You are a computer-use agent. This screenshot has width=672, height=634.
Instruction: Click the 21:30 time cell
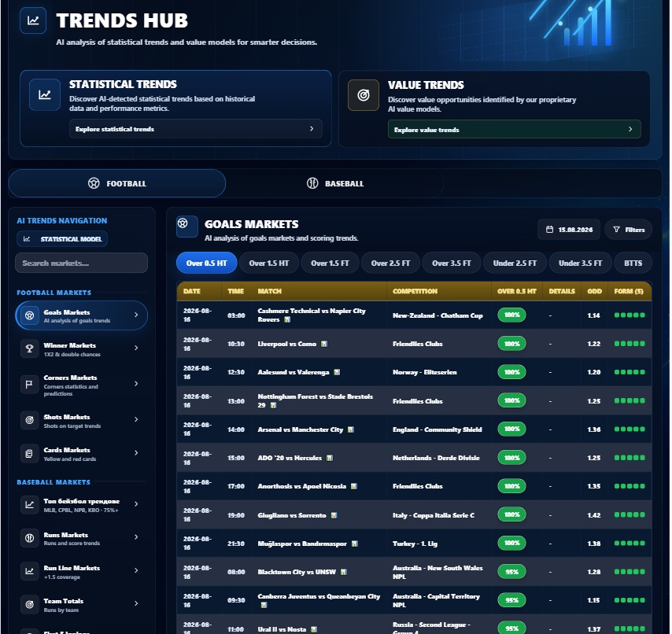(236, 544)
